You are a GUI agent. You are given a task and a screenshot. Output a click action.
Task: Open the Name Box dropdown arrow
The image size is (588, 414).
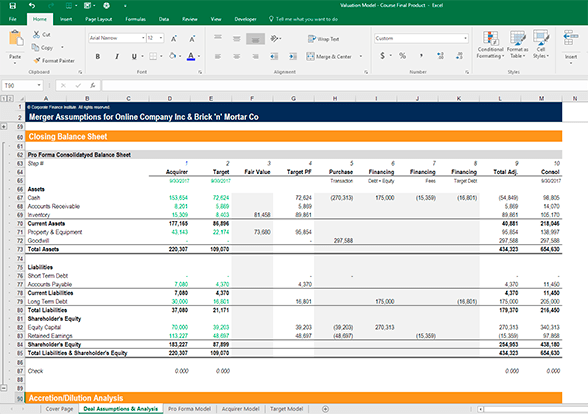coord(39,86)
